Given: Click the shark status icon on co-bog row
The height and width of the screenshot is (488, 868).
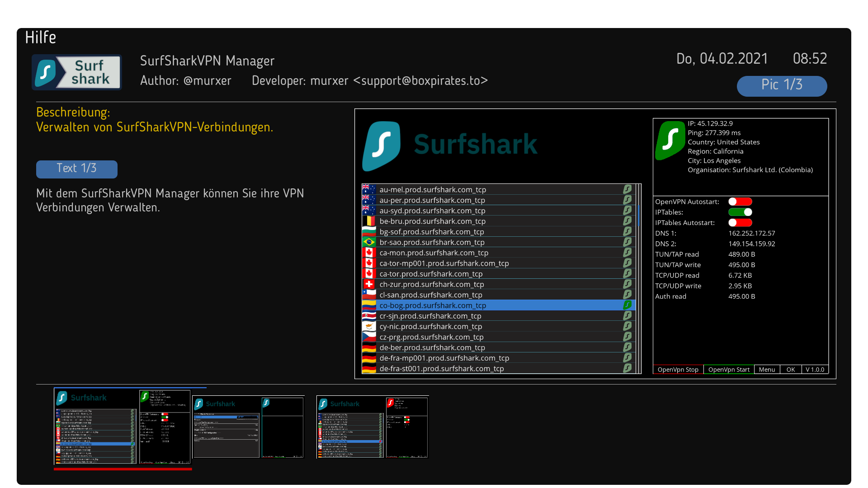Looking at the screenshot, I should click(x=627, y=305).
